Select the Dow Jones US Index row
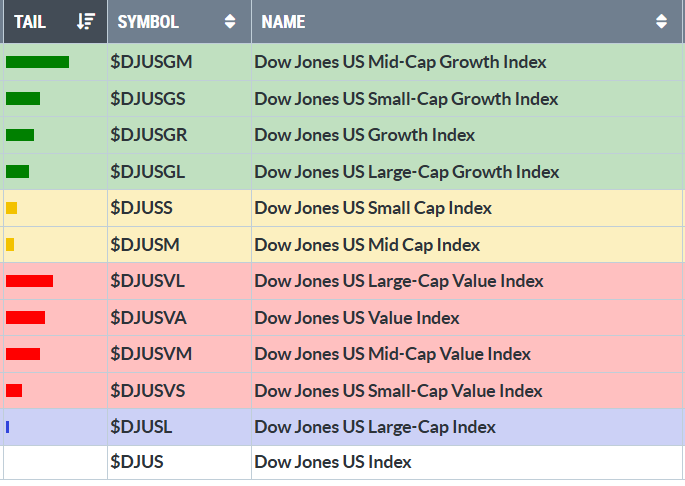685x486 pixels. coord(342,462)
